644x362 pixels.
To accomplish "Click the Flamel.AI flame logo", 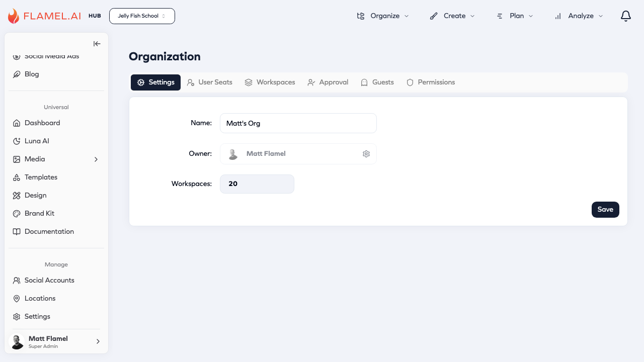I will (14, 16).
